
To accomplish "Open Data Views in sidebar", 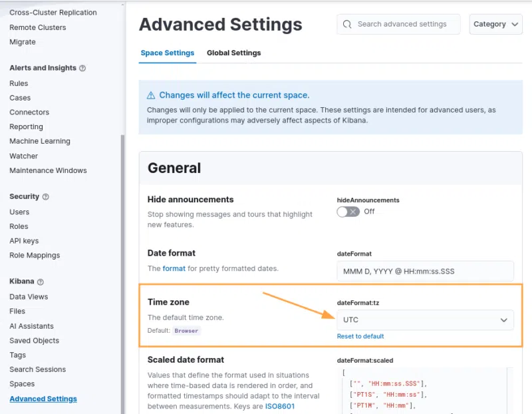I will tap(29, 297).
